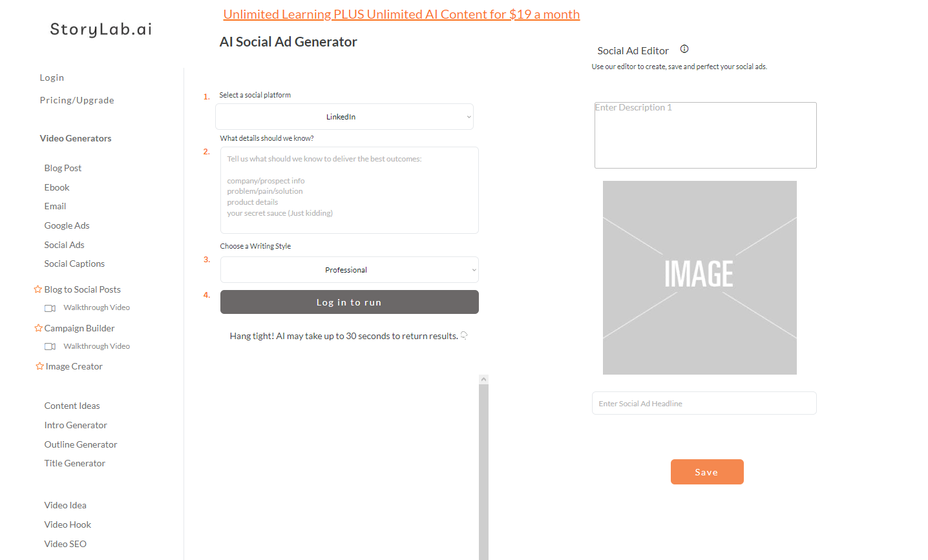This screenshot has width=928, height=560.
Task: Click the scroll up arrow on results scrollbar
Action: point(483,380)
